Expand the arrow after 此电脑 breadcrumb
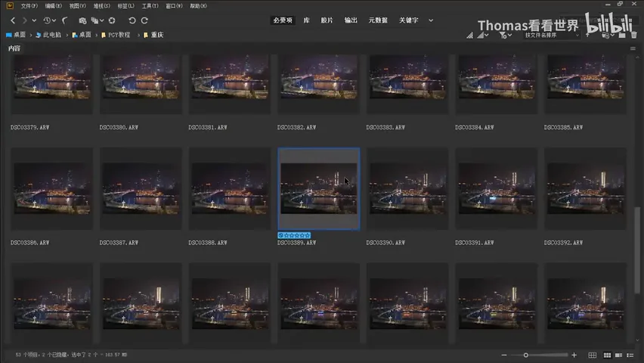 67,35
